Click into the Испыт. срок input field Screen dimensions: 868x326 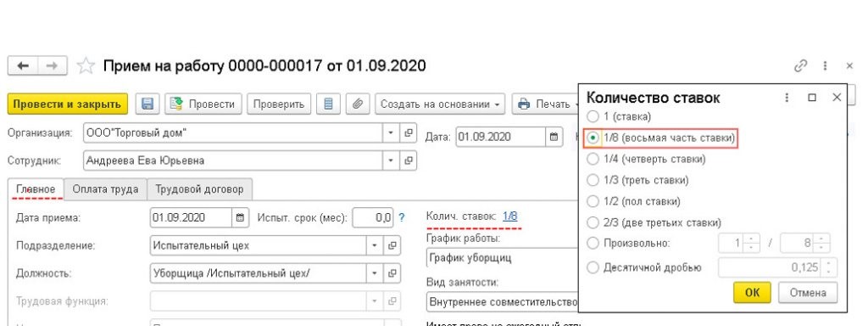point(373,218)
